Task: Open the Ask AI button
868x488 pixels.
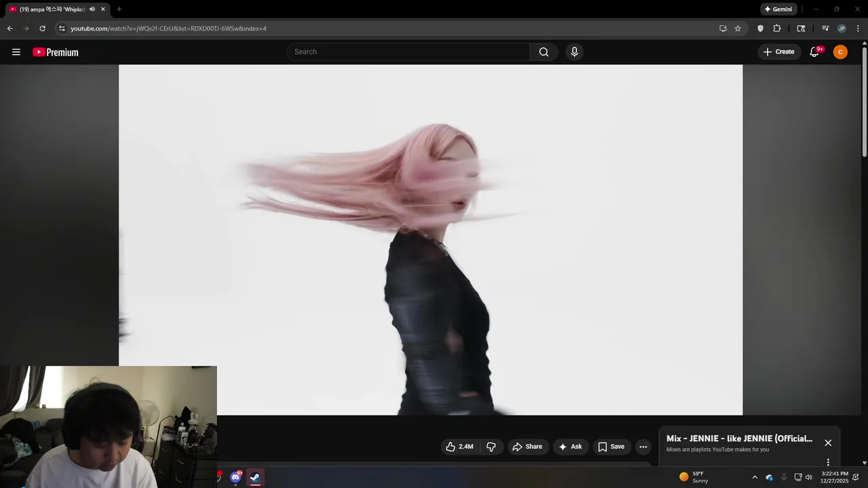Action: tap(570, 447)
